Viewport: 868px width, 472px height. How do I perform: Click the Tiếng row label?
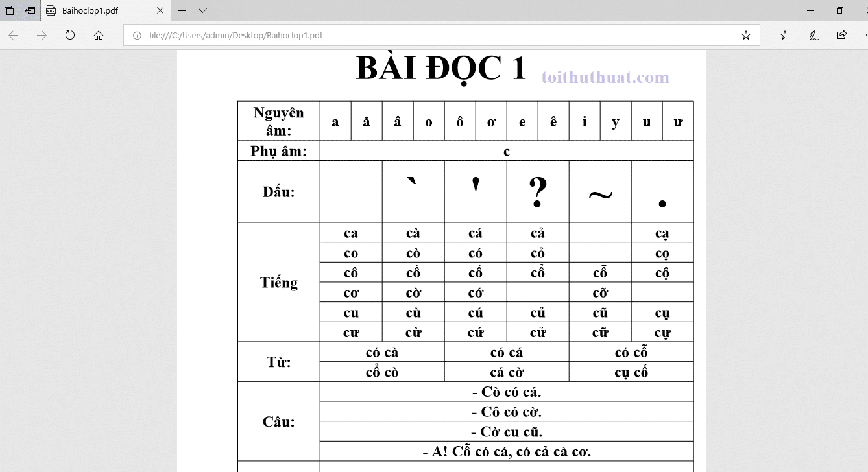pyautogui.click(x=279, y=282)
